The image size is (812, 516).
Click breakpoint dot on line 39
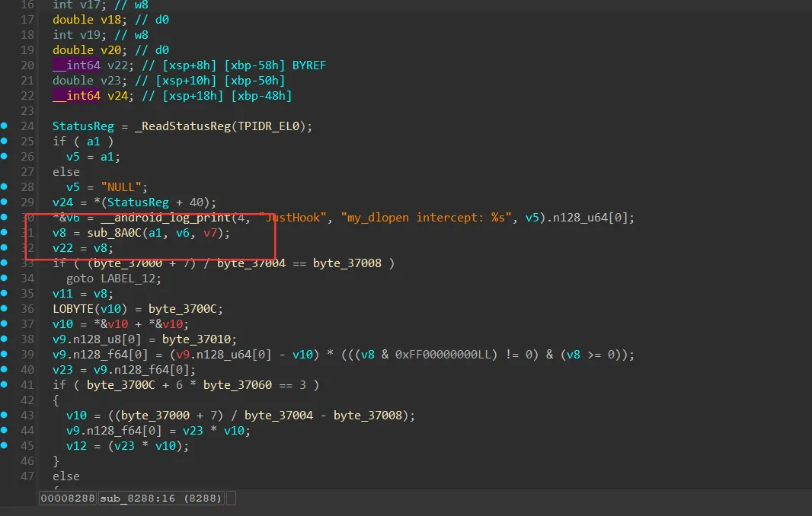pyautogui.click(x=4, y=354)
